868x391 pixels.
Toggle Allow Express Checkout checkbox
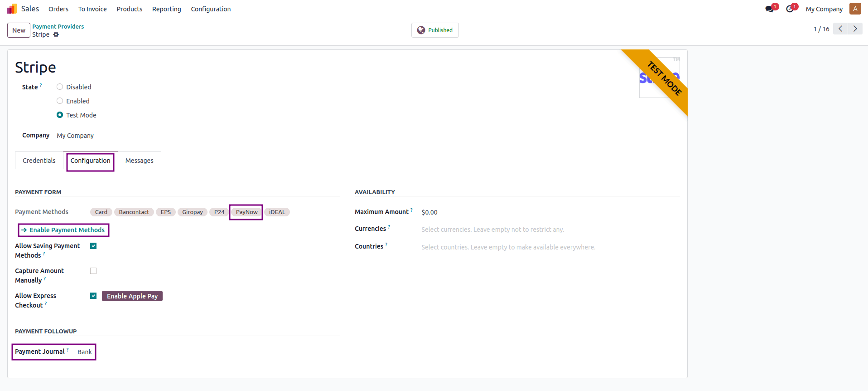(x=93, y=296)
